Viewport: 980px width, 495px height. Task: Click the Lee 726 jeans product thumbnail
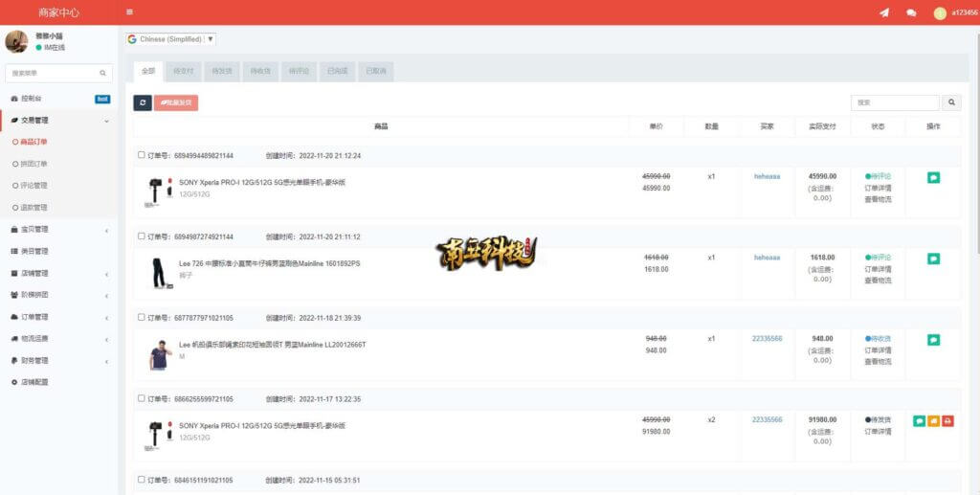point(159,273)
